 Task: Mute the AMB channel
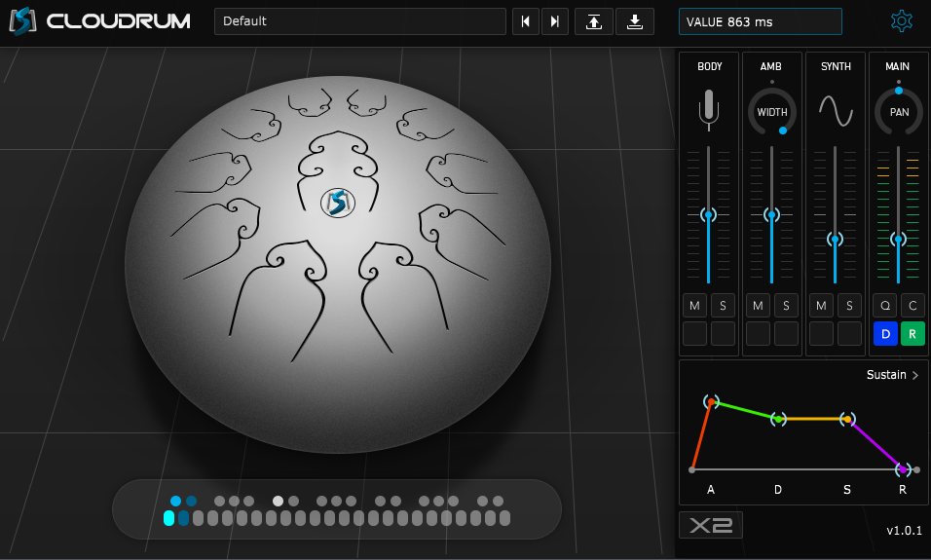pos(758,305)
